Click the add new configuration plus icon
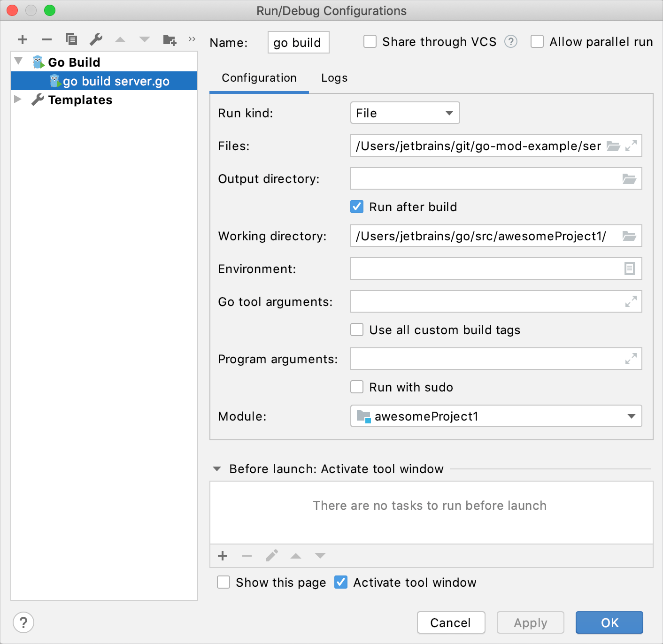The image size is (663, 644). pos(23,39)
